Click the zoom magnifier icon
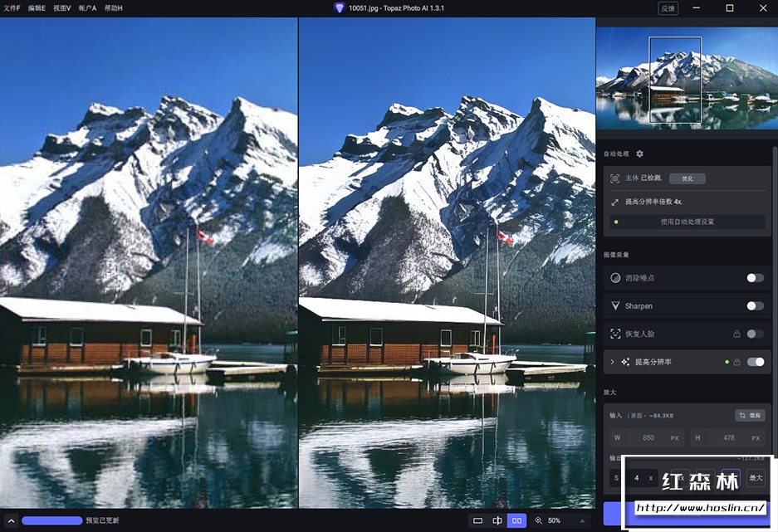Viewport: 778px width, 532px height. tap(539, 520)
